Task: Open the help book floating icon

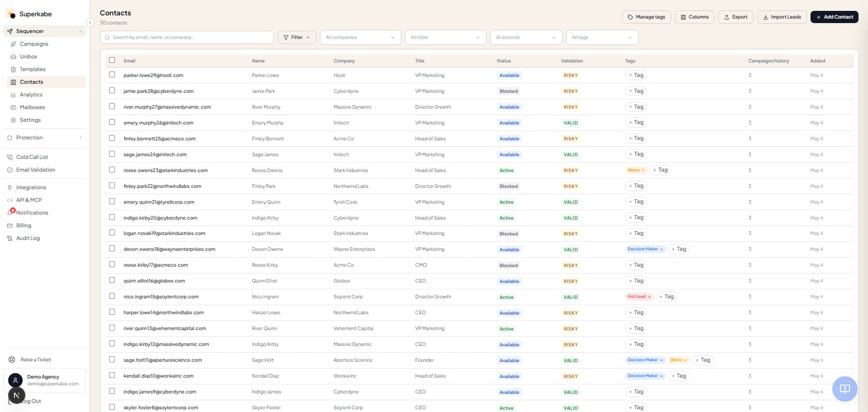Action: pos(844,388)
